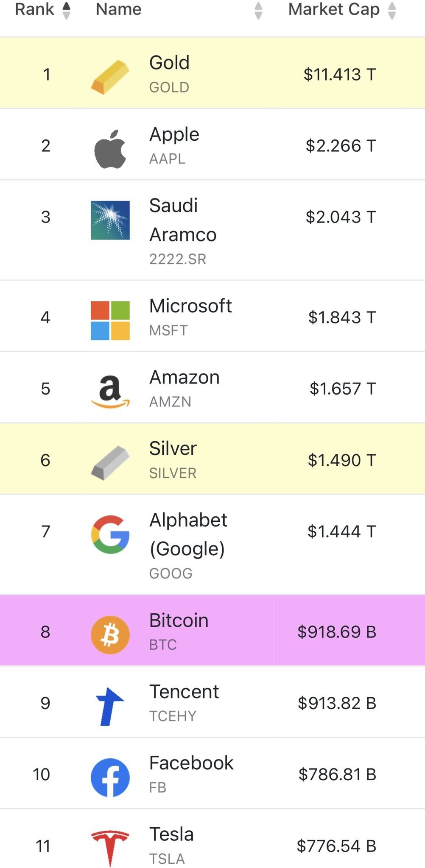Open the Saudi Aramco name link
The width and height of the screenshot is (425, 868).
coord(182,220)
